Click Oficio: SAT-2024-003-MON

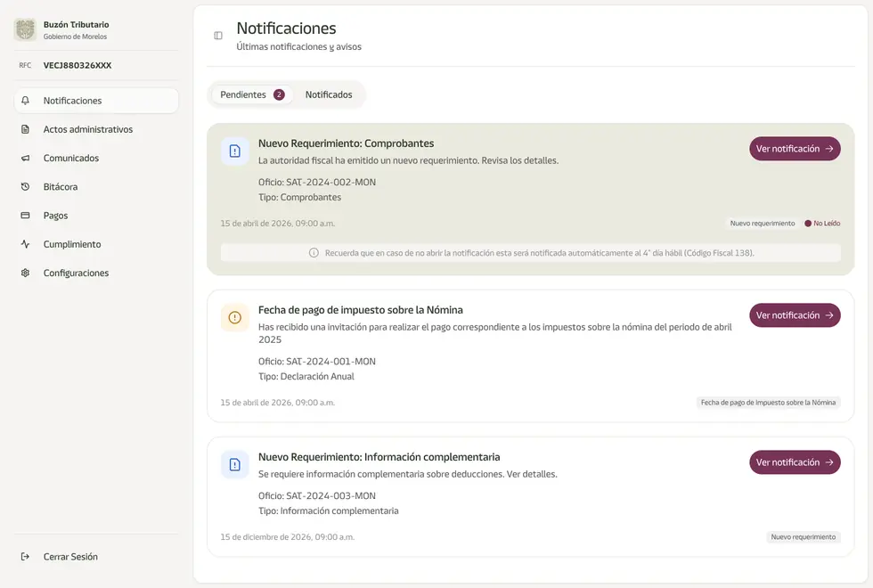point(317,495)
